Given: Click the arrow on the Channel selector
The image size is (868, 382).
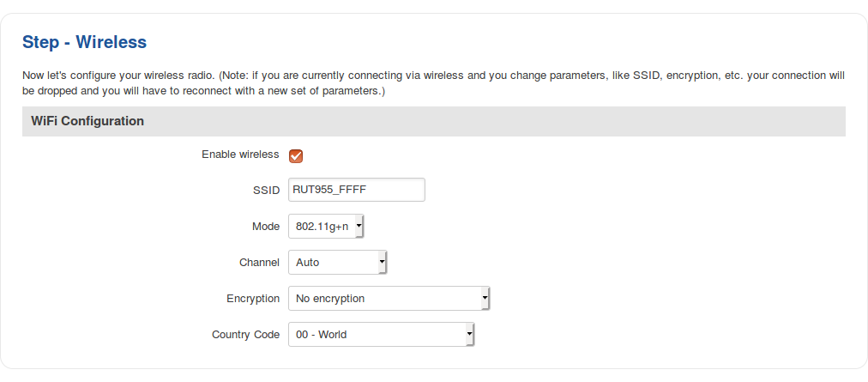Looking at the screenshot, I should (382, 263).
